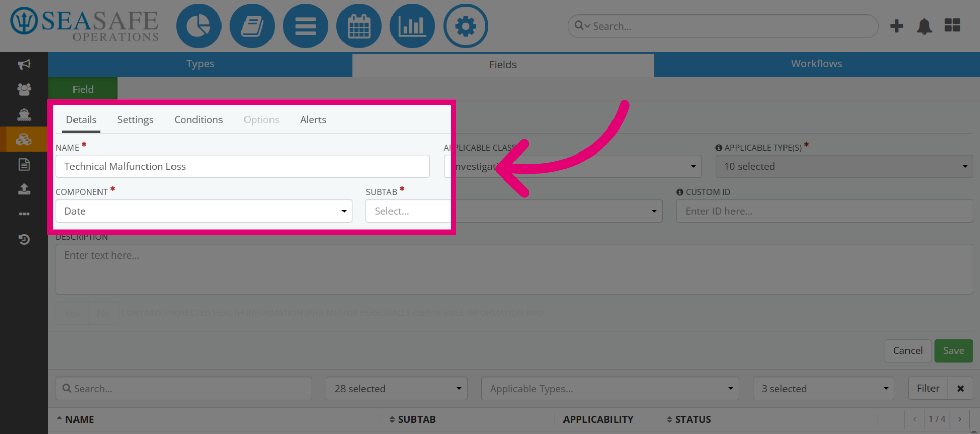Set PHI/PII toggle to No

(x=103, y=313)
